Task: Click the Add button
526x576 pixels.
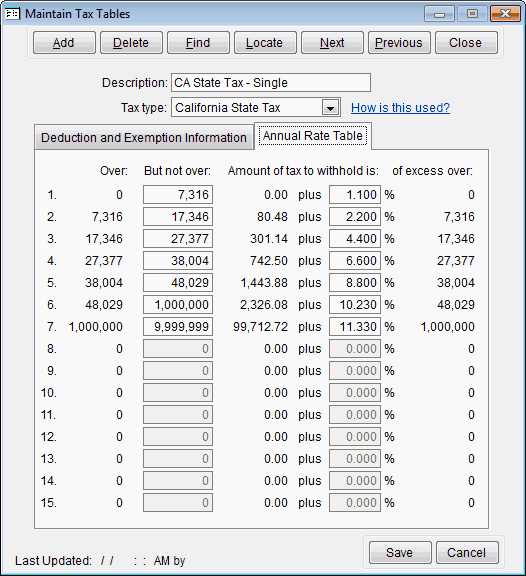Action: [x=64, y=43]
